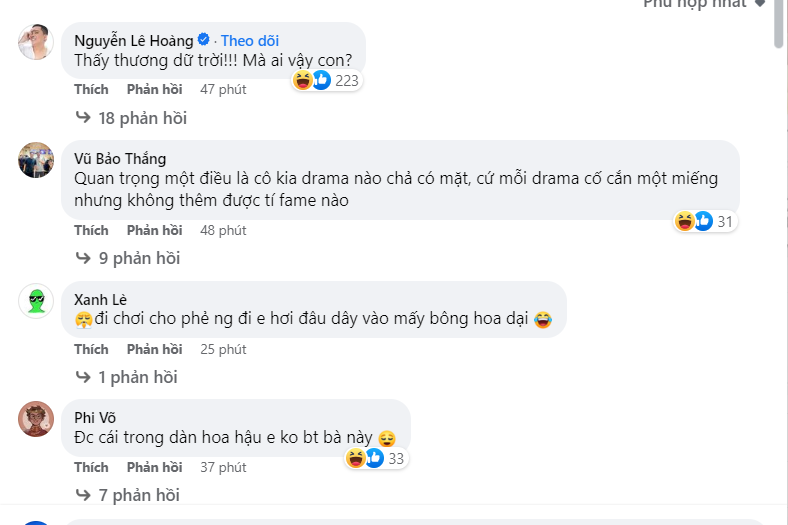View the 31 reactions on Vũ Bảo Thắng's comment
788x525 pixels.
707,221
